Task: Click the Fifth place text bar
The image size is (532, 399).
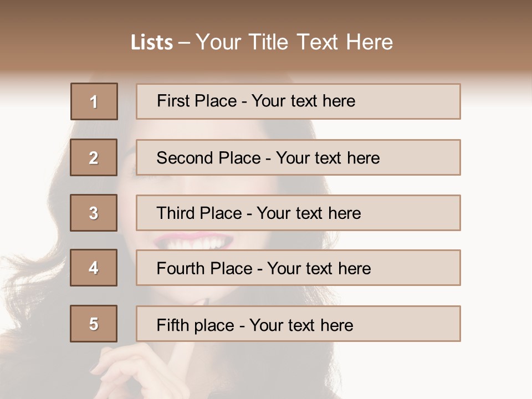Action: pyautogui.click(x=298, y=324)
